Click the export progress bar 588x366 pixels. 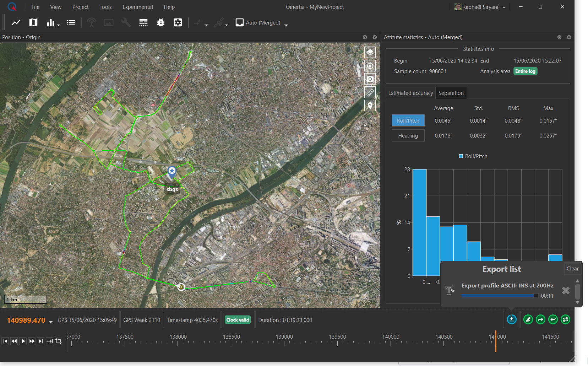click(x=500, y=296)
